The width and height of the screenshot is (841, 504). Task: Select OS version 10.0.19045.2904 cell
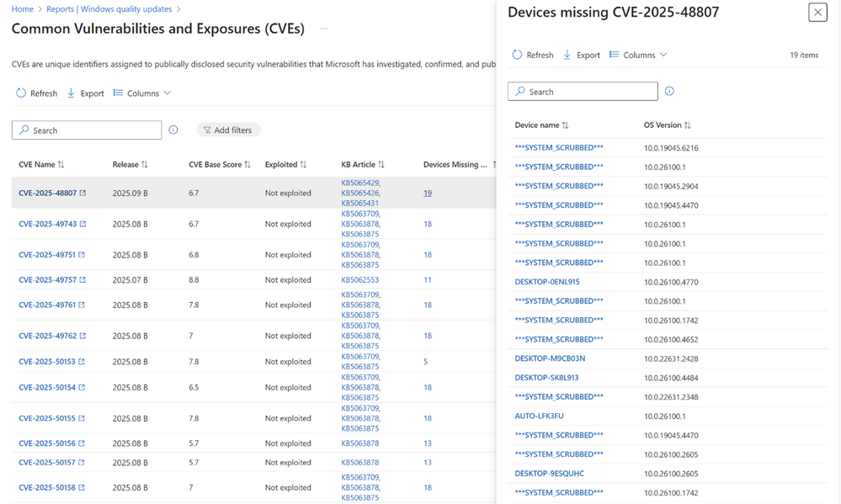[x=671, y=187]
